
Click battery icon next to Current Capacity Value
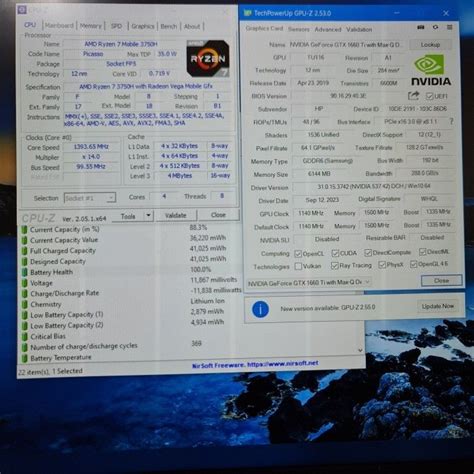(24, 240)
